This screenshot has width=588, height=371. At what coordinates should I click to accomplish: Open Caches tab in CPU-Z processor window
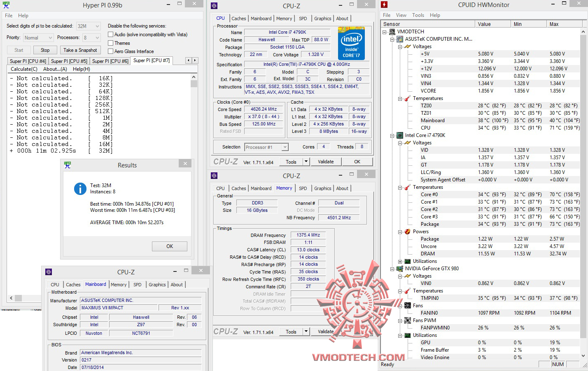tap(238, 19)
